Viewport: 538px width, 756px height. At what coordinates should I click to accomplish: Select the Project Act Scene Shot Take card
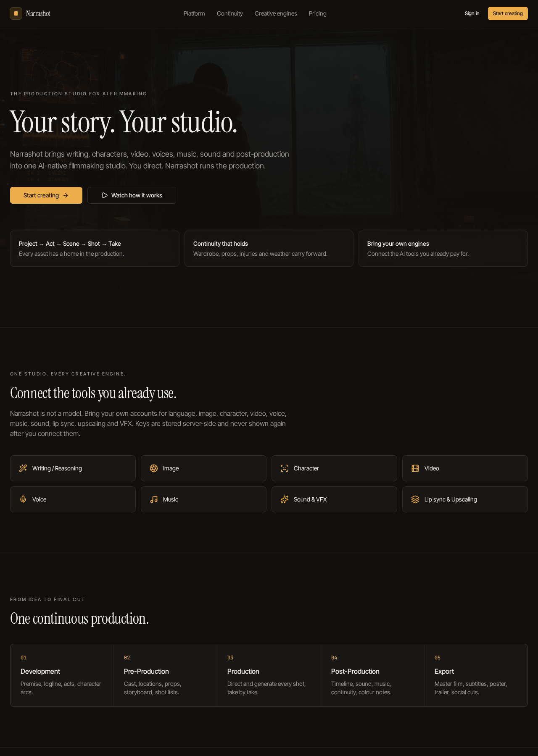[x=95, y=249]
